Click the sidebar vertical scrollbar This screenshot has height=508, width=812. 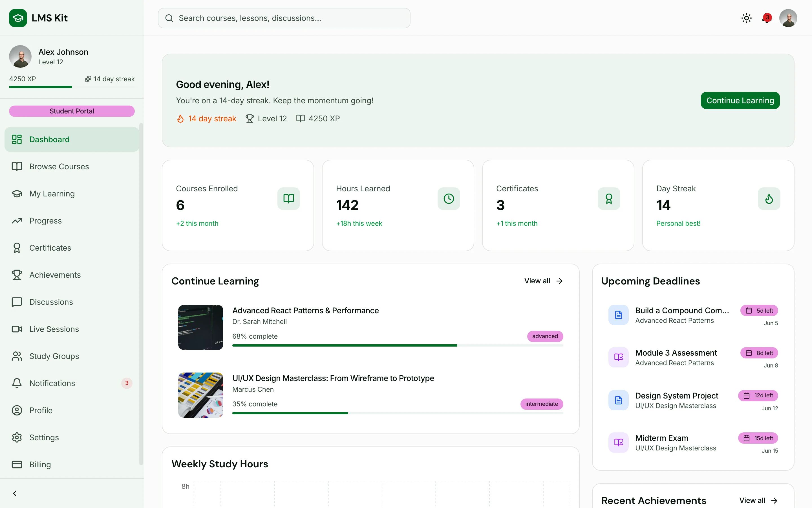coord(141,294)
